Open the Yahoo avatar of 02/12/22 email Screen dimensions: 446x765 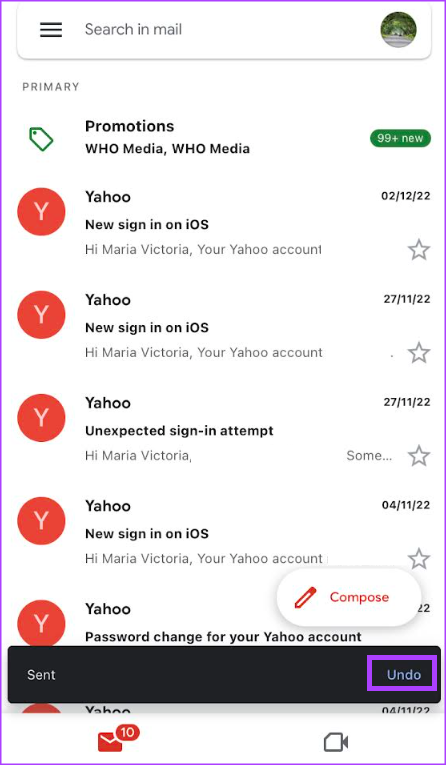click(x=41, y=212)
